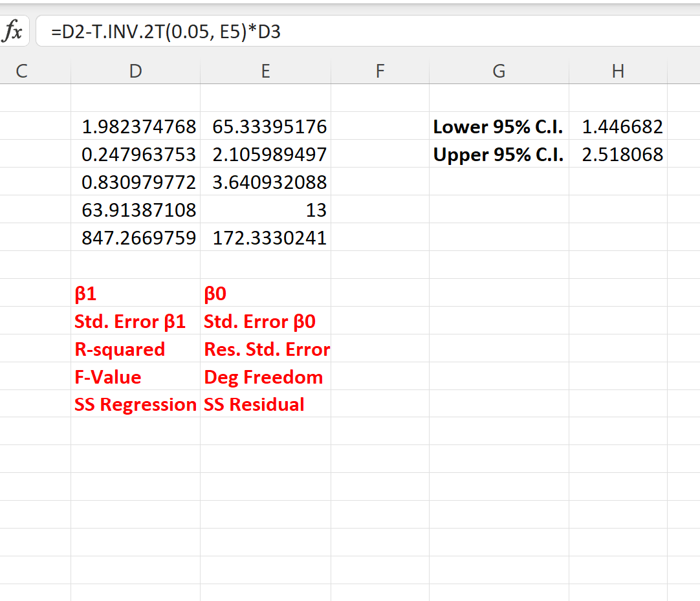Select the cell containing 65.33395176
Viewport: 700px width, 601px height.
(x=265, y=127)
